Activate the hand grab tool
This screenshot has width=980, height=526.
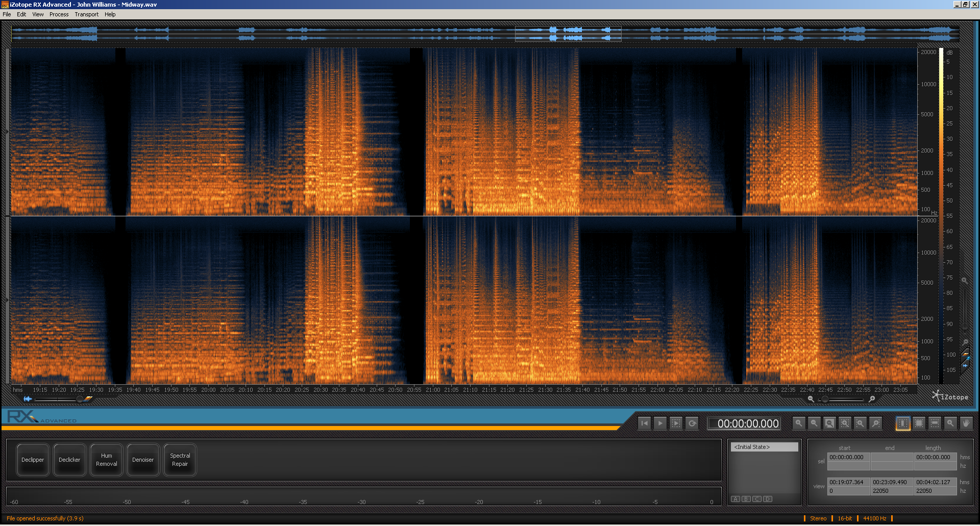pos(966,423)
